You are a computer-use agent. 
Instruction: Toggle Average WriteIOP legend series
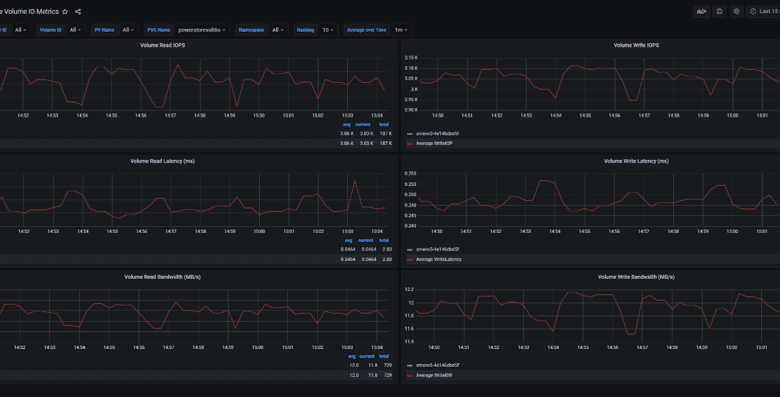pos(434,143)
